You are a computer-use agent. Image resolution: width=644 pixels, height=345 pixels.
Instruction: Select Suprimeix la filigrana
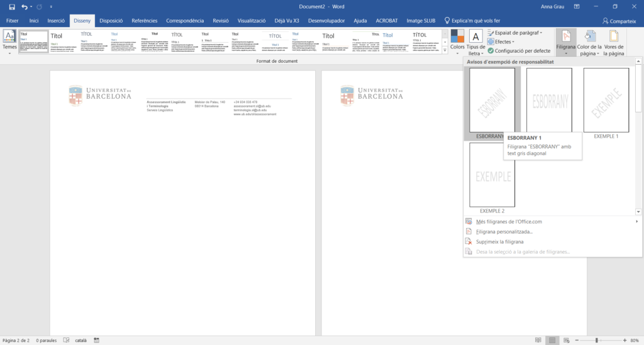[x=500, y=241]
